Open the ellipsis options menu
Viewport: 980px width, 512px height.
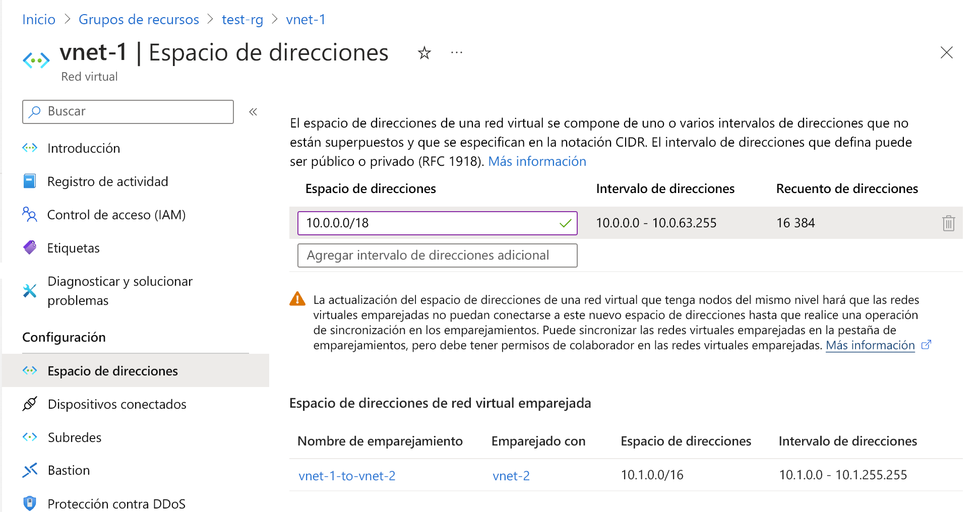point(457,52)
